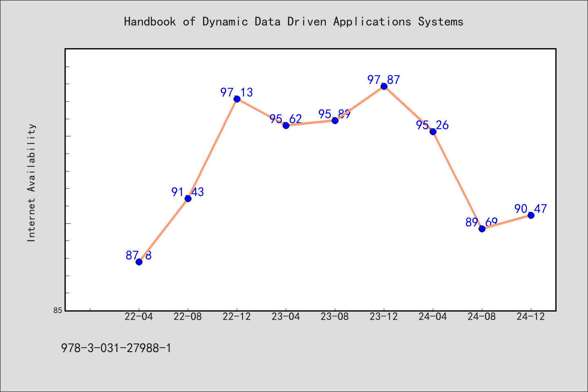Screen dimensions: 588x392
Task: Click the 24-04 x-axis label
Action: coord(433,317)
